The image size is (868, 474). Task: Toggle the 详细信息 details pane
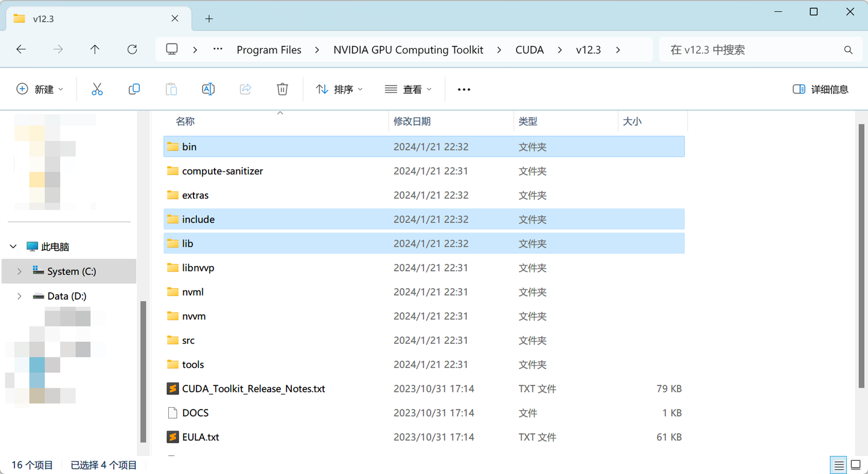820,89
